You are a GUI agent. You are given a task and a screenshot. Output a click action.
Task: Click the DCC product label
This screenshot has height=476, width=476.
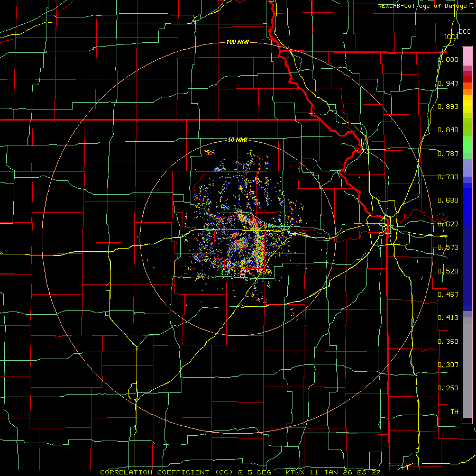point(464,32)
